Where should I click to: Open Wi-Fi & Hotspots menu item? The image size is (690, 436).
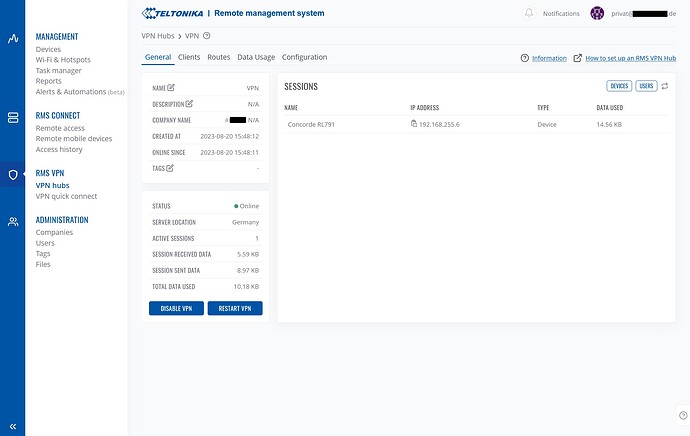coord(63,60)
